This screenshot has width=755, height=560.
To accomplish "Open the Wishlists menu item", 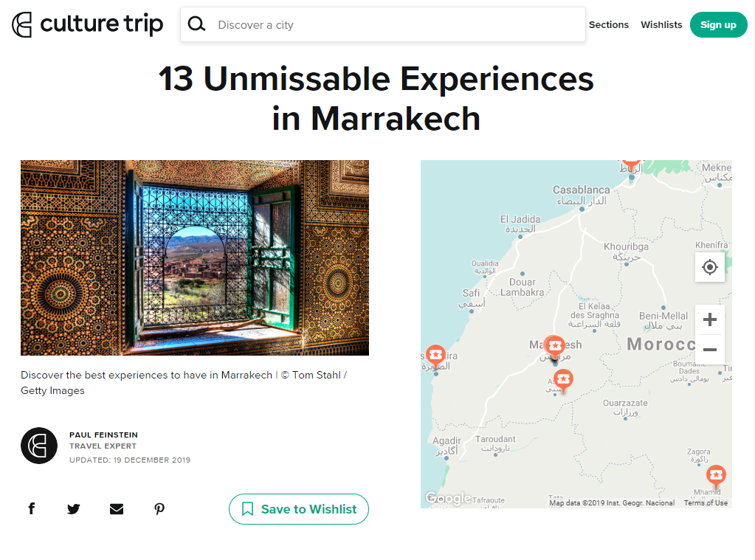I will (x=661, y=24).
